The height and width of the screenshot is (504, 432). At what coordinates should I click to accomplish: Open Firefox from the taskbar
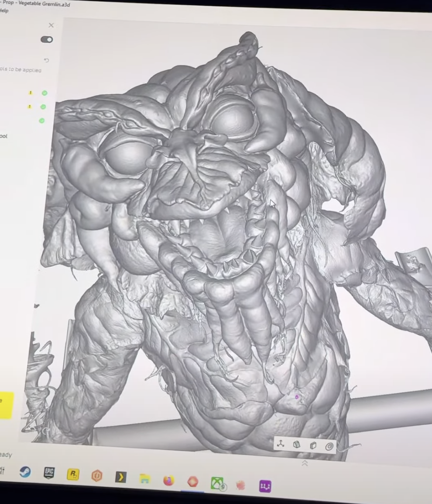(x=169, y=482)
